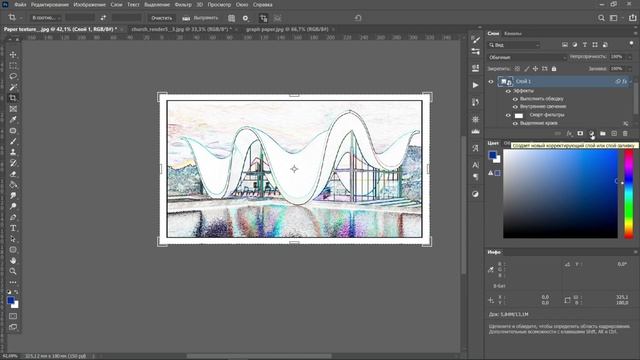The width and height of the screenshot is (640, 360).
Task: Click the Очистить button
Action: pos(162,18)
